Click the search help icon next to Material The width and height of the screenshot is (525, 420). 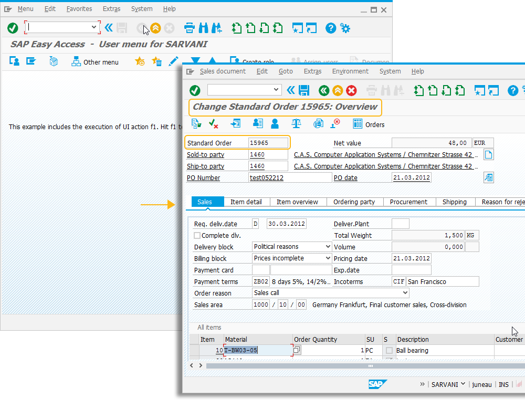[297, 350]
